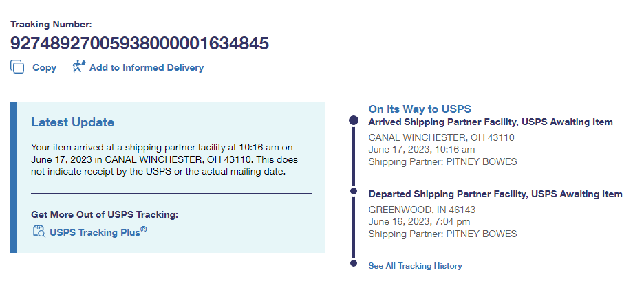Click the Latest Update paragraph about item arrival
The image size is (644, 303).
pyautogui.click(x=165, y=159)
